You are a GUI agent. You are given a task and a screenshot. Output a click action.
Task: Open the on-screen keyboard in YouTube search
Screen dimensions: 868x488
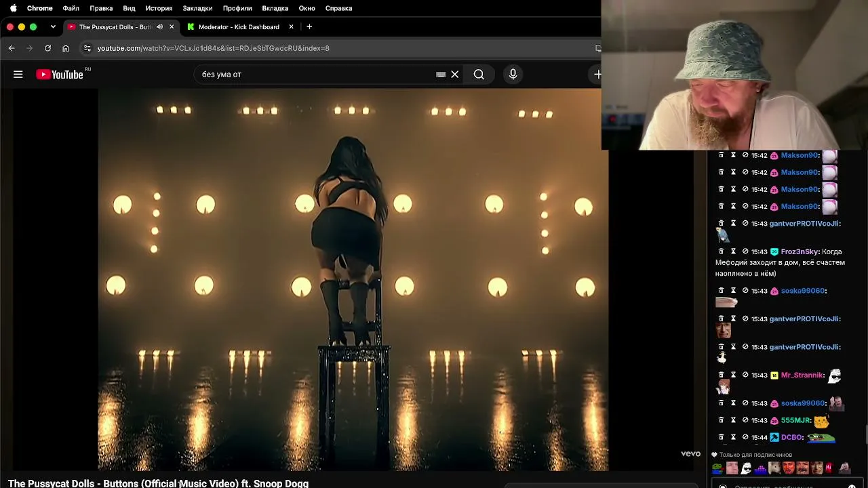coord(441,75)
